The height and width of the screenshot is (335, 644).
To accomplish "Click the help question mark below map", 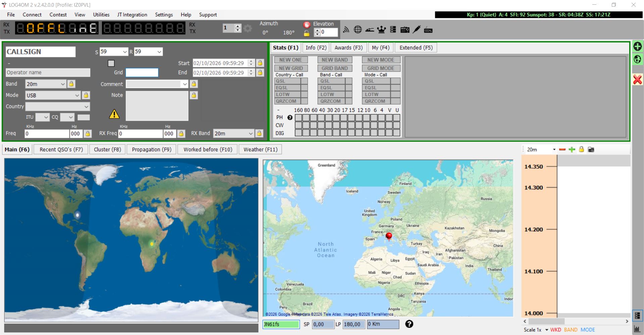I will click(x=409, y=324).
